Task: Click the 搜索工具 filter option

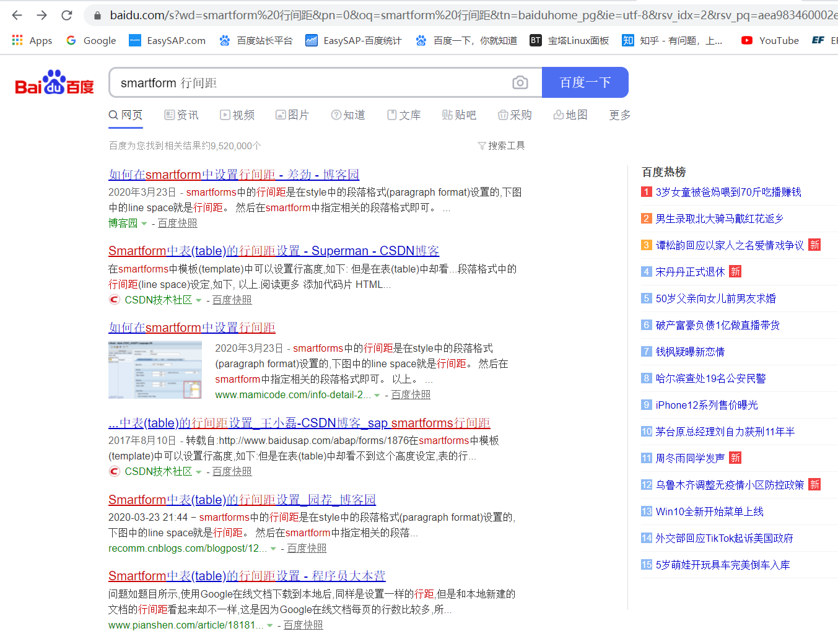Action: 501,146
